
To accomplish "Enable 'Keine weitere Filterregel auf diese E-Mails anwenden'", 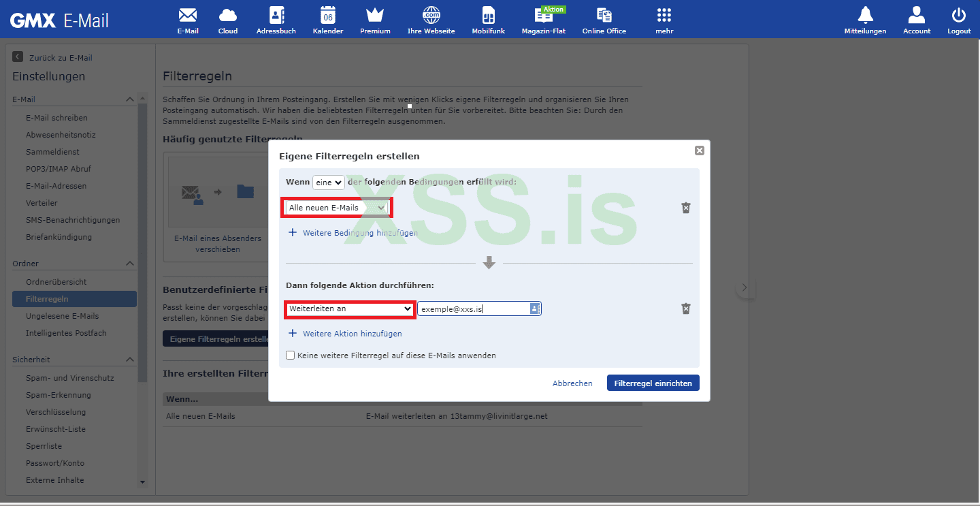I will (x=291, y=355).
